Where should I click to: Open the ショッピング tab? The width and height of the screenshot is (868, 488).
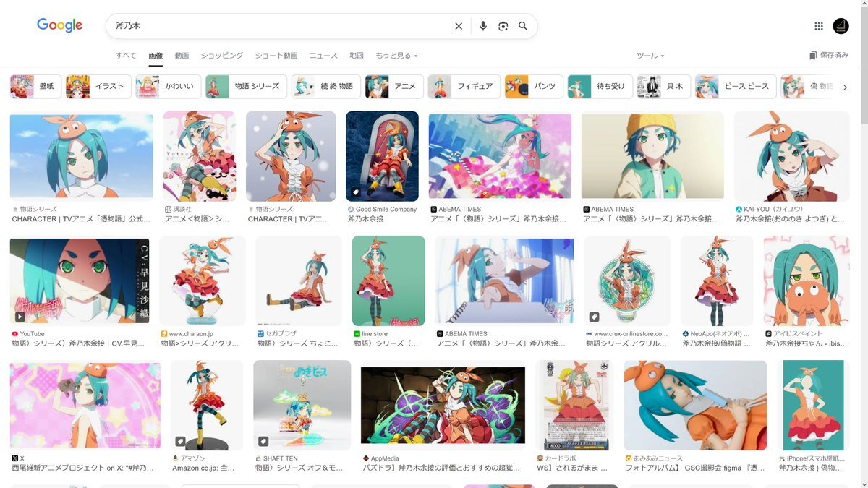pyautogui.click(x=222, y=56)
